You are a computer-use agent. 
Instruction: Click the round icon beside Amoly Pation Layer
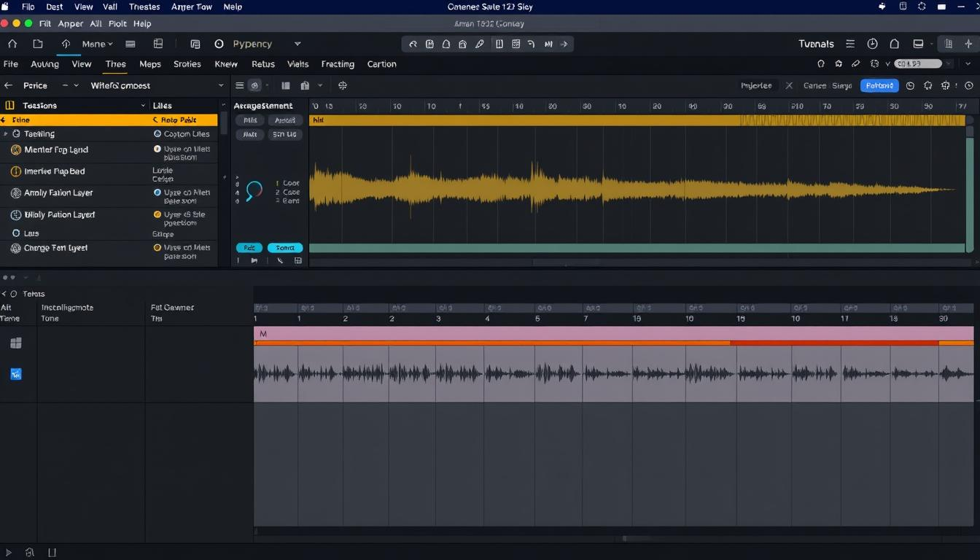[17, 193]
